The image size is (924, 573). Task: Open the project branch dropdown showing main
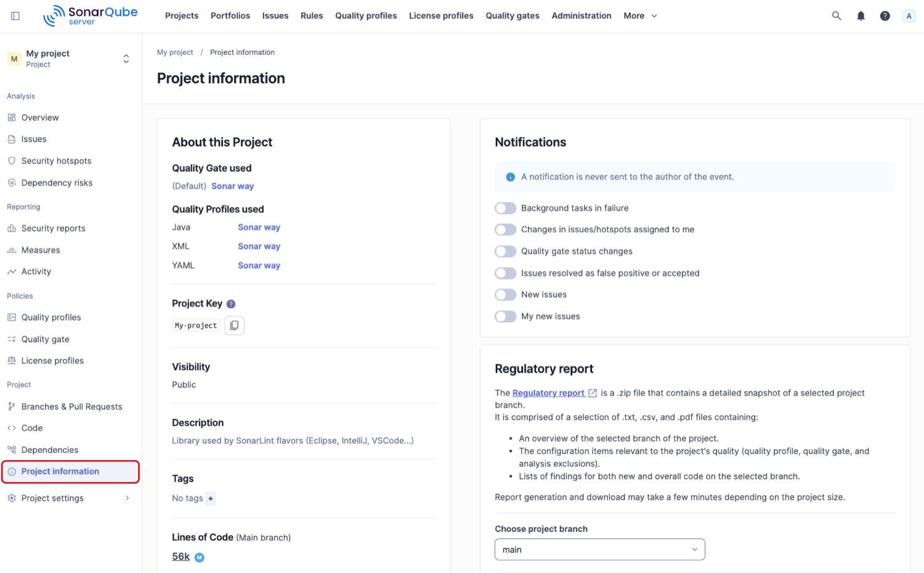(599, 549)
